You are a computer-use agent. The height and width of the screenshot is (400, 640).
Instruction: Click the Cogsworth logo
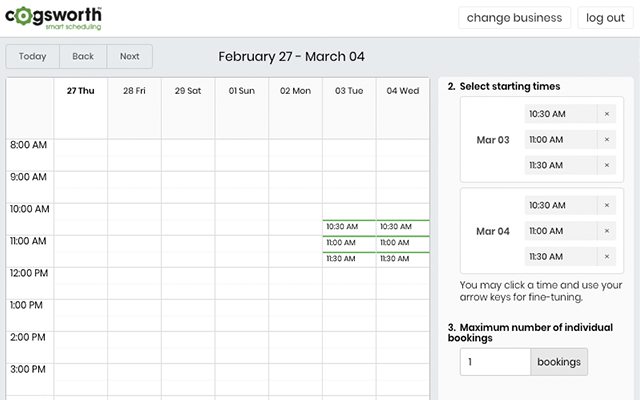coord(52,18)
